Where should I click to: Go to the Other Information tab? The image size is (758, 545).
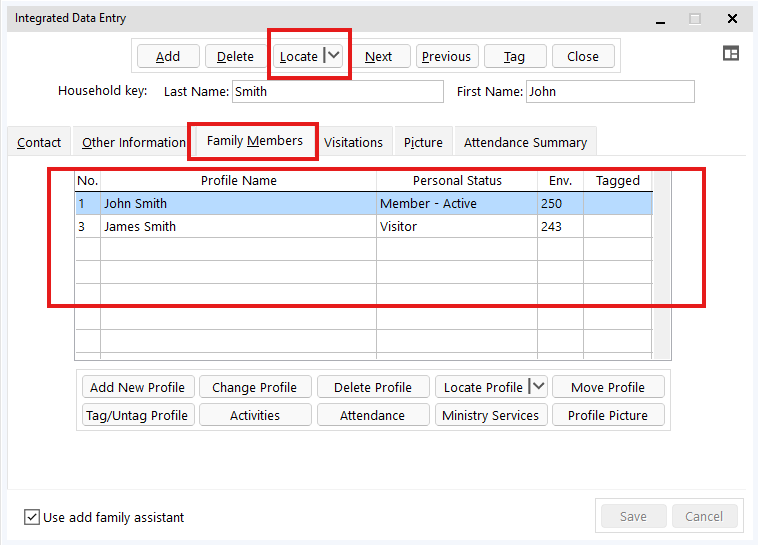(134, 142)
